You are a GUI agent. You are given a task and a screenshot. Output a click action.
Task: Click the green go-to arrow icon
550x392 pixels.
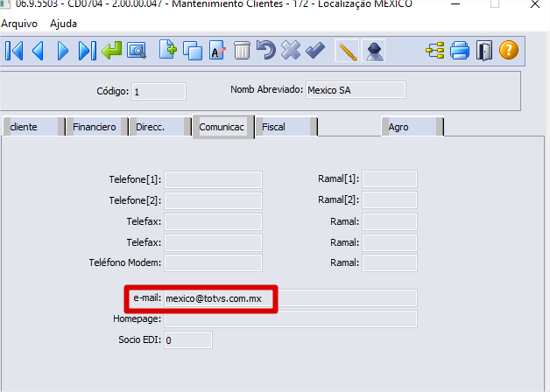point(112,51)
